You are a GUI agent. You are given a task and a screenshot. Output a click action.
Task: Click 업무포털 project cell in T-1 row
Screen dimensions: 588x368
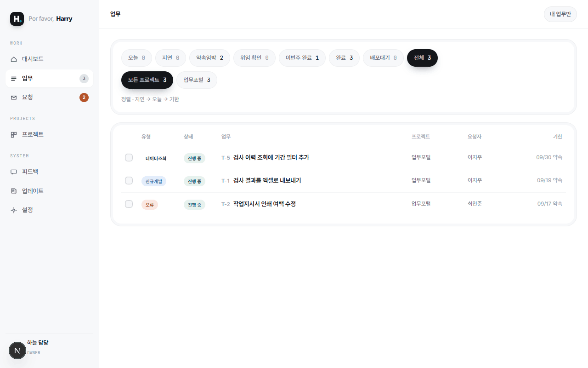pos(421,180)
